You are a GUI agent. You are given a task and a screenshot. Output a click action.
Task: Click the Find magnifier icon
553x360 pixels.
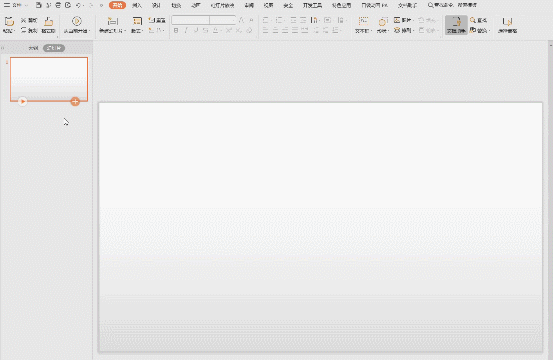[473, 20]
